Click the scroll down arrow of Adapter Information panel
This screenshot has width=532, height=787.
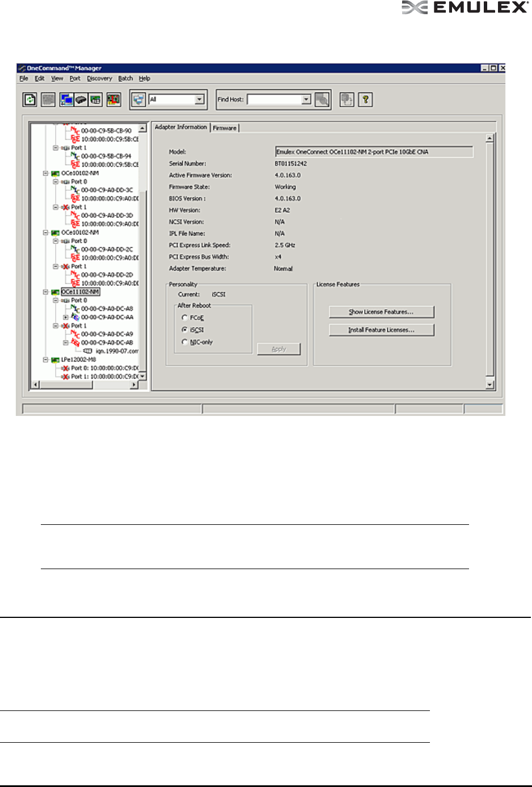[490, 385]
